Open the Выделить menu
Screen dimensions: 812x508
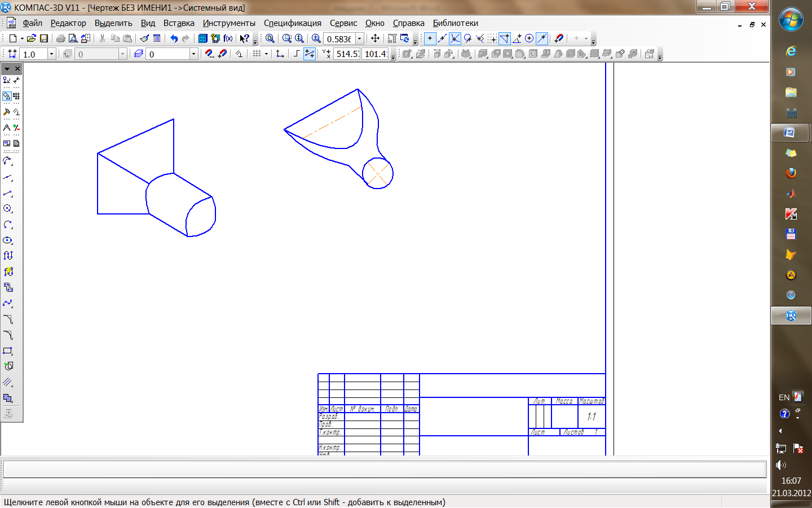(x=113, y=23)
